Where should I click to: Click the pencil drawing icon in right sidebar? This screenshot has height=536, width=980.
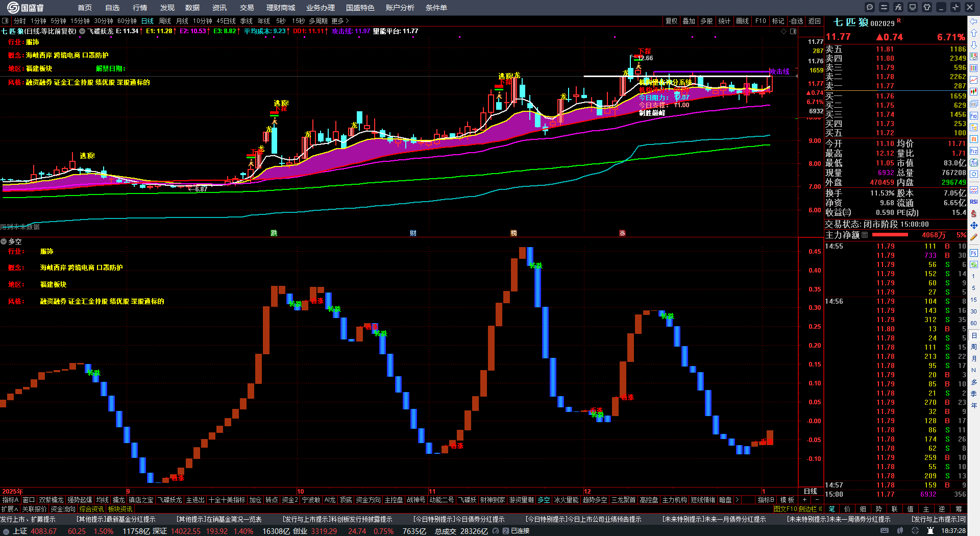pyautogui.click(x=974, y=237)
